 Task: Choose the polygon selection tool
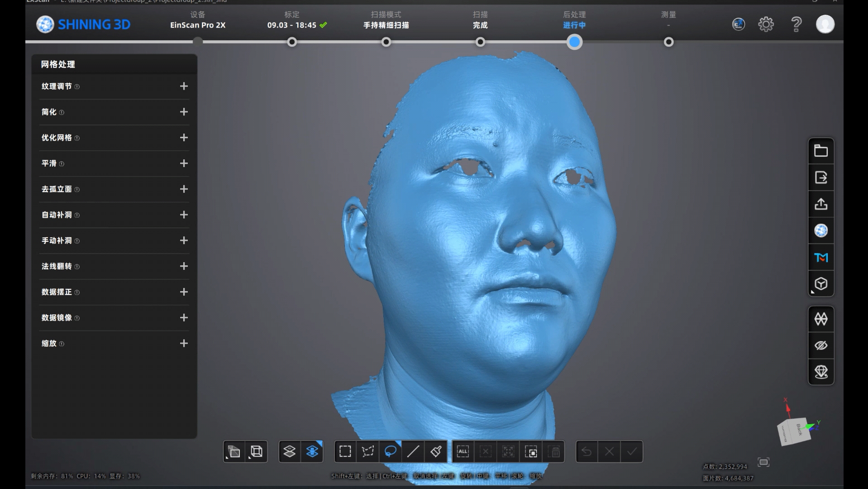point(367,451)
